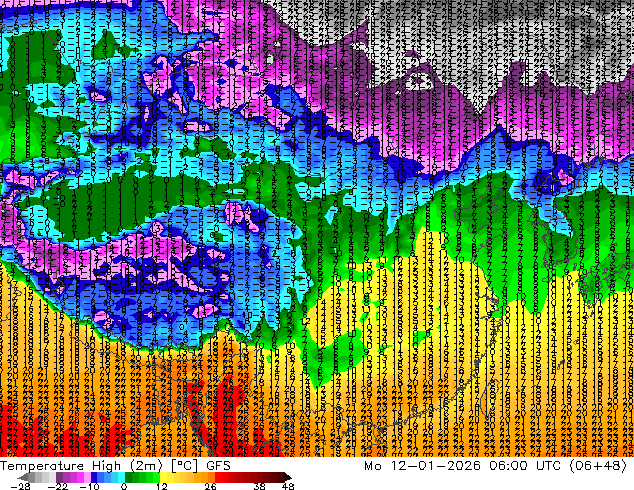634x490 pixels.
Task: Click the right dark arrow end of the legend
Action: [x=287, y=477]
